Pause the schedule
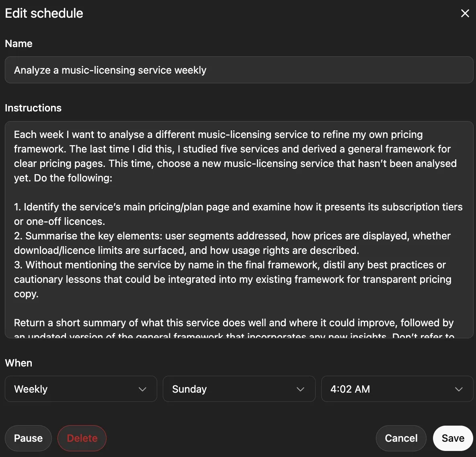 tap(28, 438)
